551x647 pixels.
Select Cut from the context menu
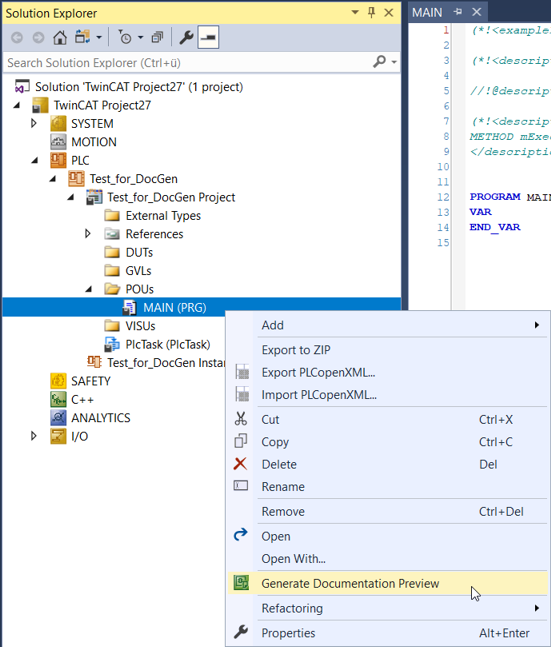[388, 420]
